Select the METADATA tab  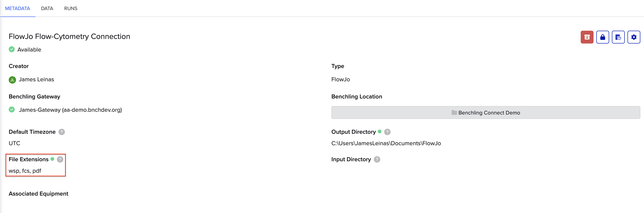[17, 8]
